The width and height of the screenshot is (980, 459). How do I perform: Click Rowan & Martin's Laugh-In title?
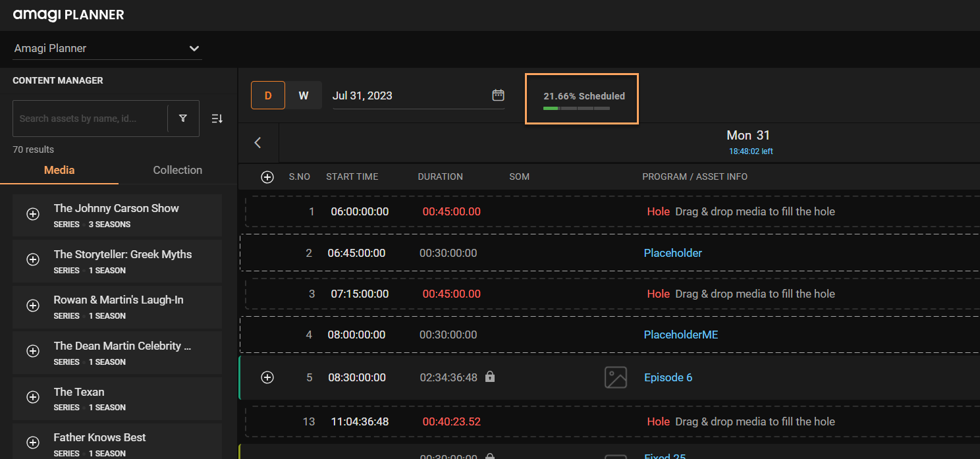click(119, 300)
